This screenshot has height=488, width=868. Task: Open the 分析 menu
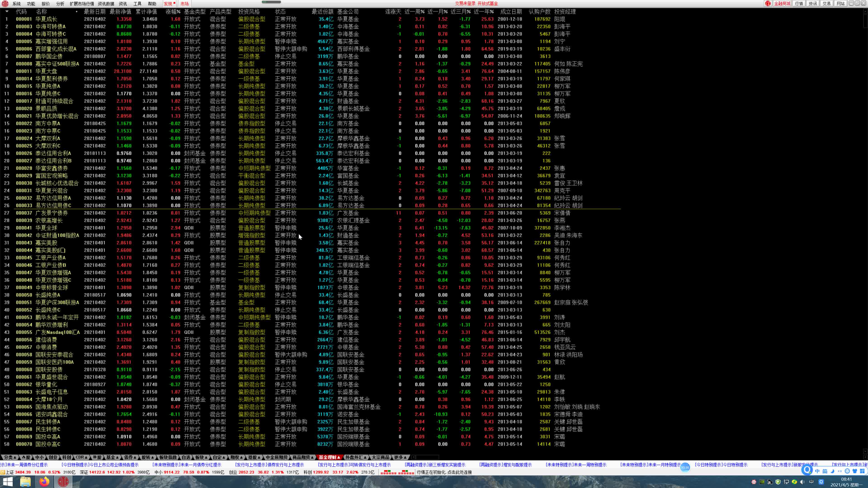[x=60, y=4]
